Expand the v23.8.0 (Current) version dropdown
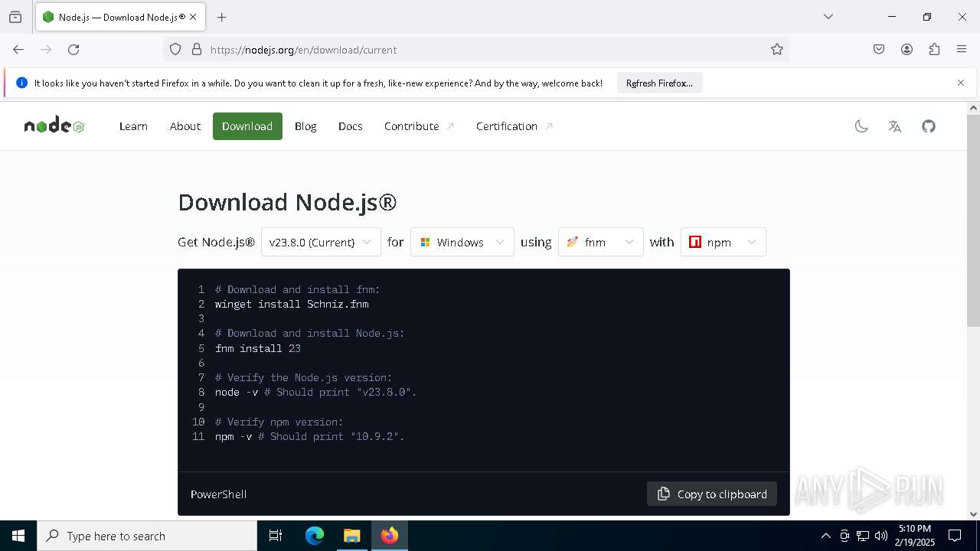The image size is (980, 551). 321,242
